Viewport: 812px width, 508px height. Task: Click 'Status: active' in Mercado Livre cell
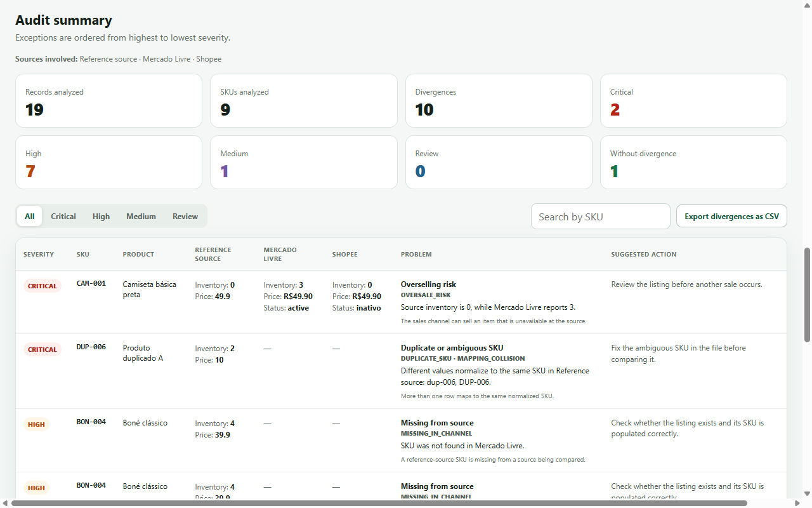point(286,308)
